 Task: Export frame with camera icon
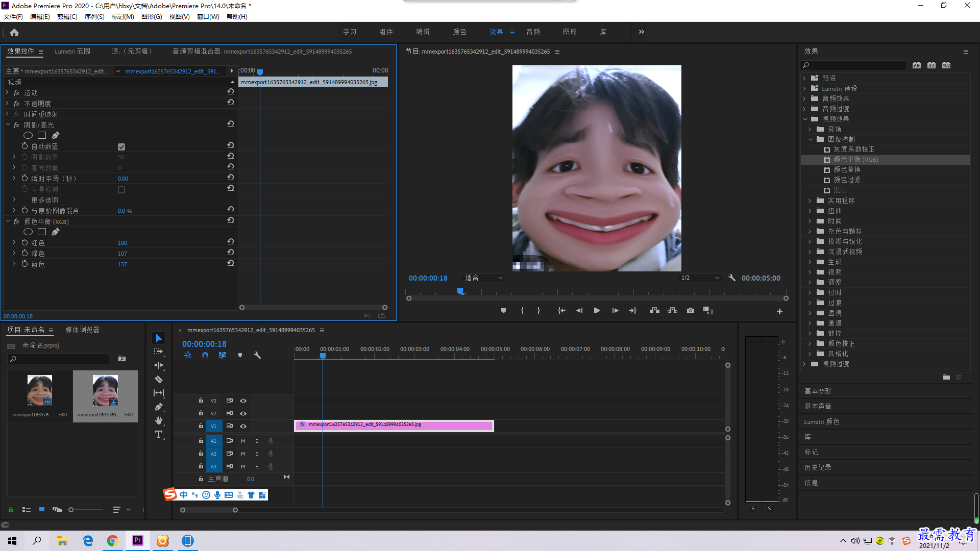(x=691, y=311)
